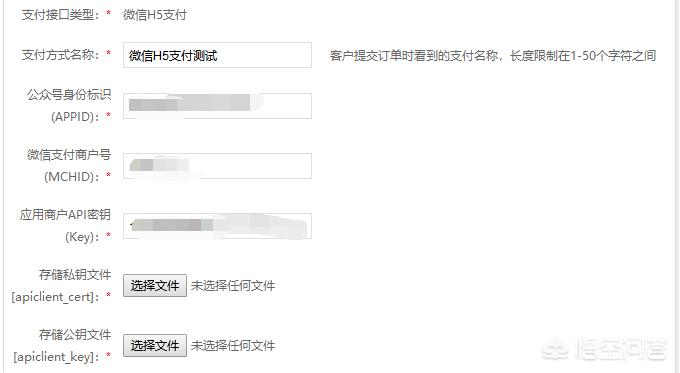The width and height of the screenshot is (680, 373).
Task: Click into the MCHID input field
Action: [217, 166]
